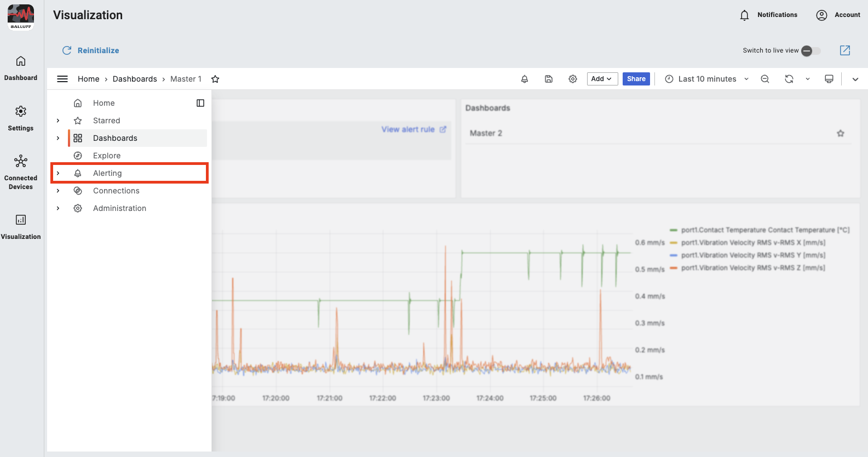Click the Share button

pyautogui.click(x=636, y=79)
